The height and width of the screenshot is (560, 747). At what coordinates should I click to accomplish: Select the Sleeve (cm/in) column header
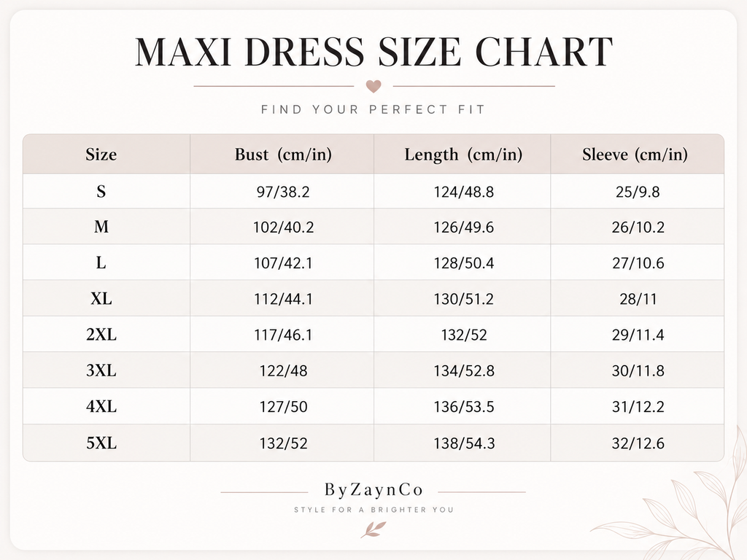point(635,155)
